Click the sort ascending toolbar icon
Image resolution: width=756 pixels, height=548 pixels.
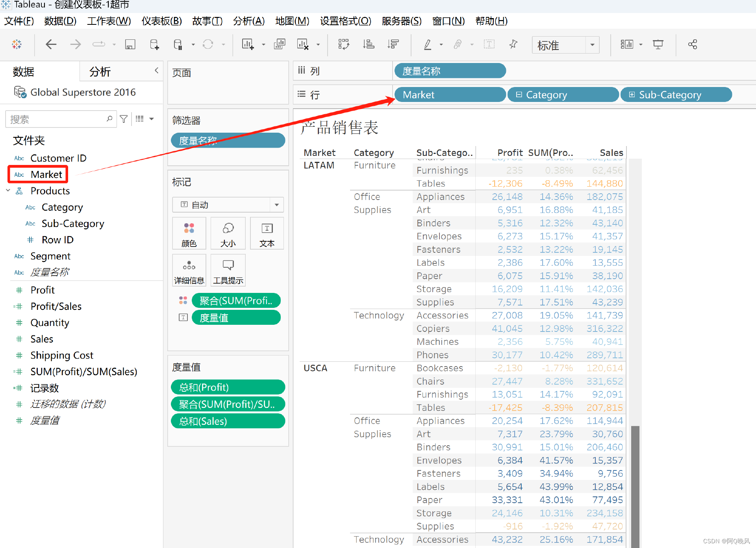pyautogui.click(x=369, y=44)
